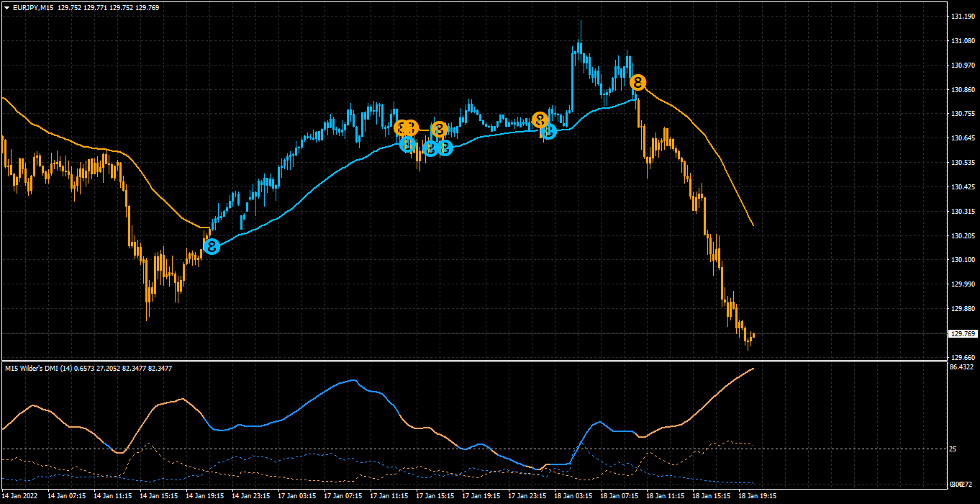
Task: Click the blue signal marker beside 18 Jan 03:15 start
Action: pyautogui.click(x=549, y=131)
